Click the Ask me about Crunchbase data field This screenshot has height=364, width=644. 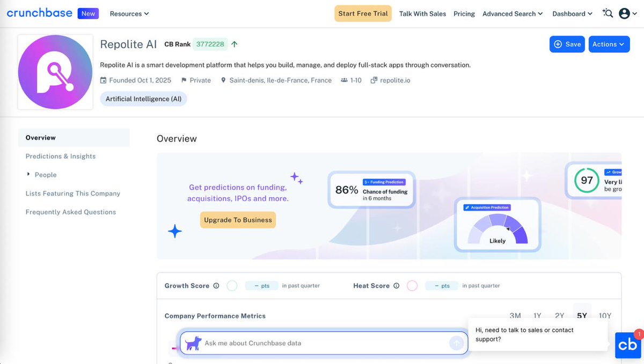[324, 343]
